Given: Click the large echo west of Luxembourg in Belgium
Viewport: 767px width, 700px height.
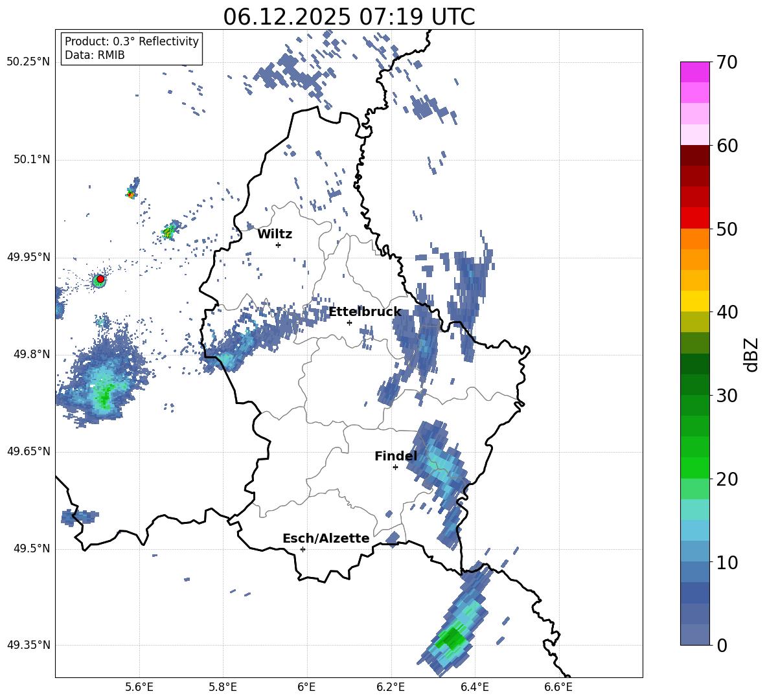Looking at the screenshot, I should [102, 379].
